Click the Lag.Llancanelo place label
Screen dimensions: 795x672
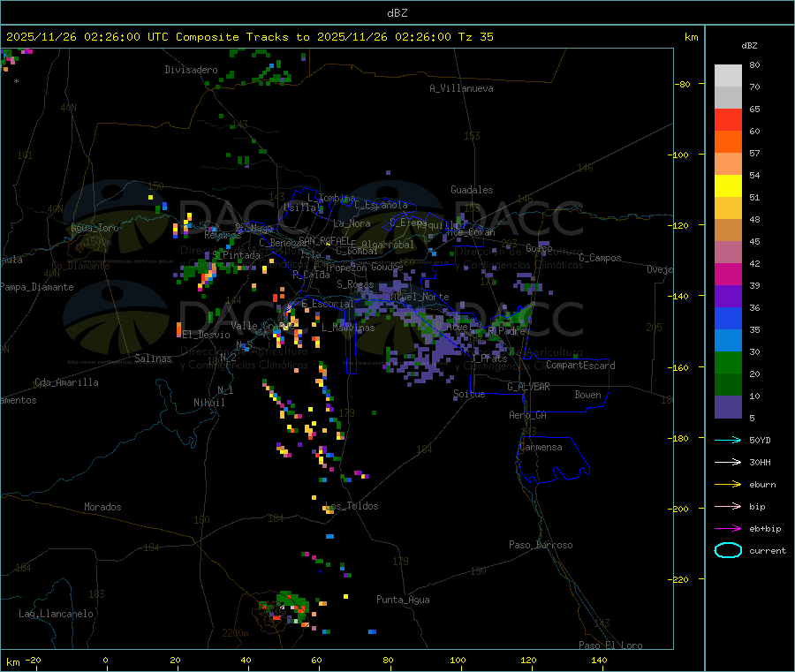57,614
